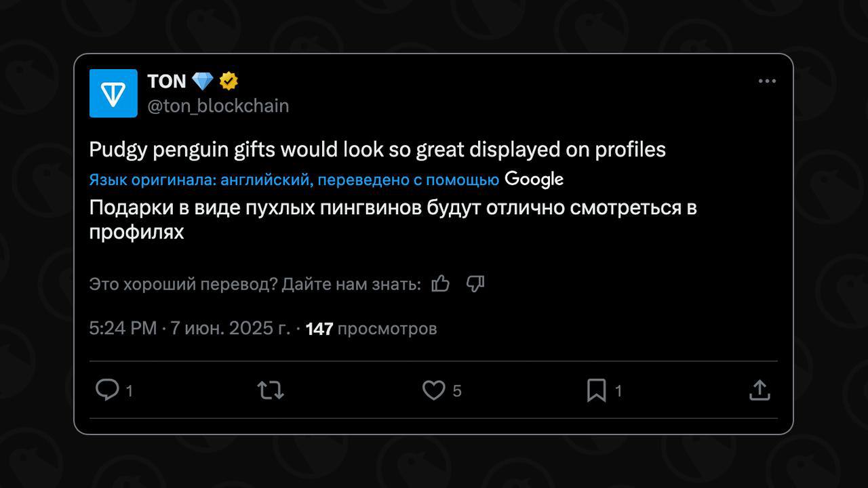Click the TON profile avatar
Image resolution: width=868 pixels, height=488 pixels.
point(113,94)
